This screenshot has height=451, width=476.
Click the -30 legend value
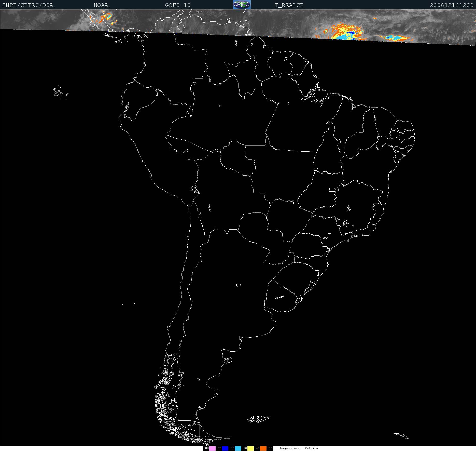coord(270,448)
